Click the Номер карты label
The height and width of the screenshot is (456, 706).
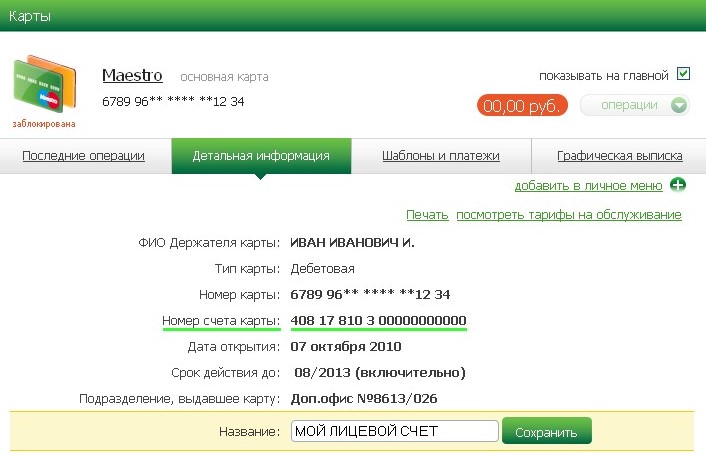240,295
